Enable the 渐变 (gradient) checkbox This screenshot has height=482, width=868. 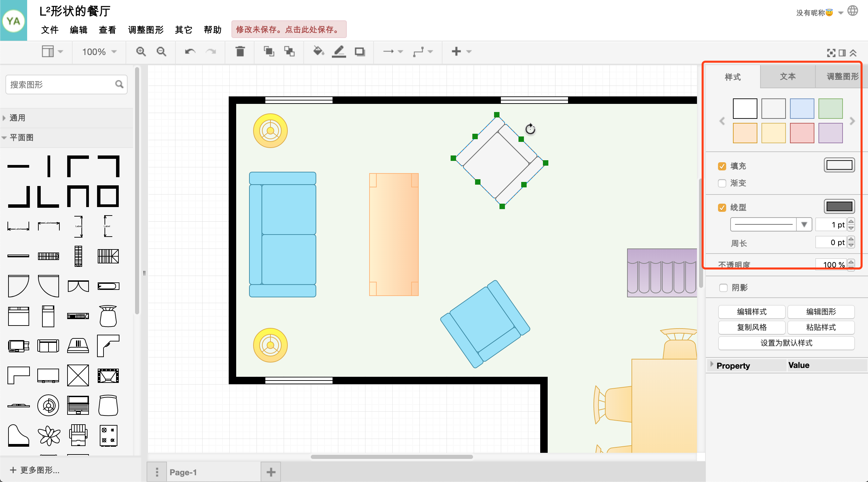721,183
